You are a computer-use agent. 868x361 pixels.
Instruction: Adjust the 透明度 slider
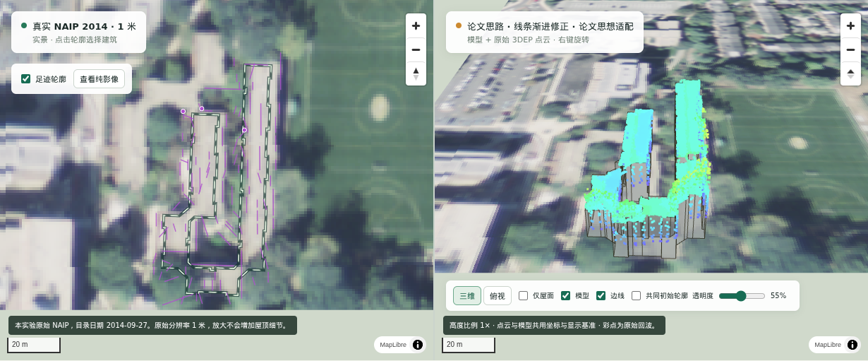click(x=742, y=296)
